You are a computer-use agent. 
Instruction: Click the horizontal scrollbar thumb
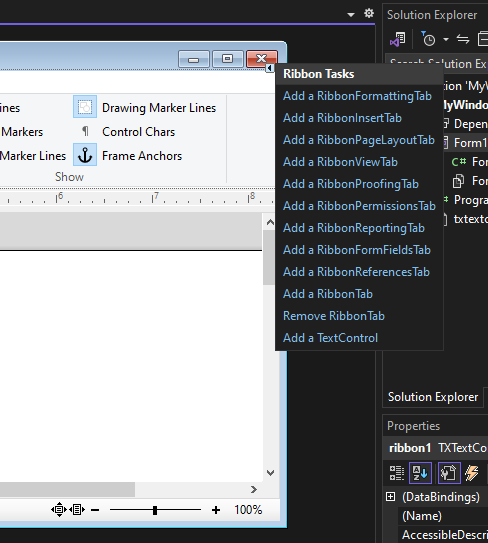(x=67, y=489)
